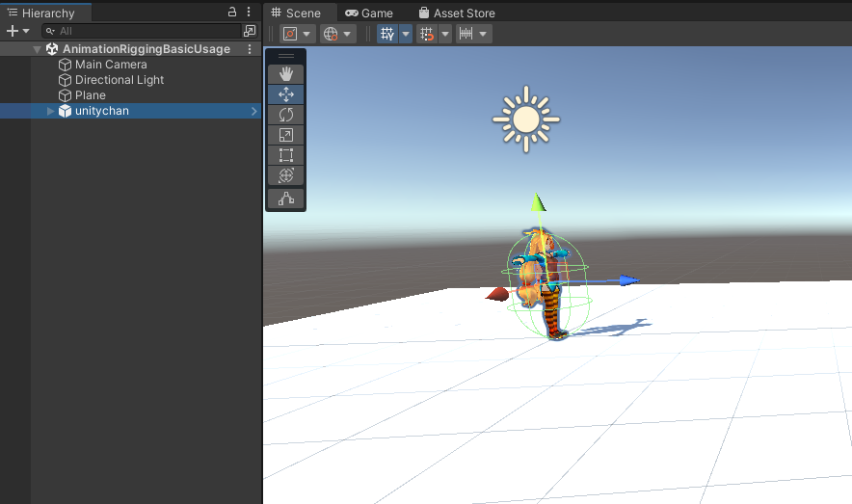This screenshot has height=504, width=852.
Task: Select the Transform tool
Action: (286, 175)
